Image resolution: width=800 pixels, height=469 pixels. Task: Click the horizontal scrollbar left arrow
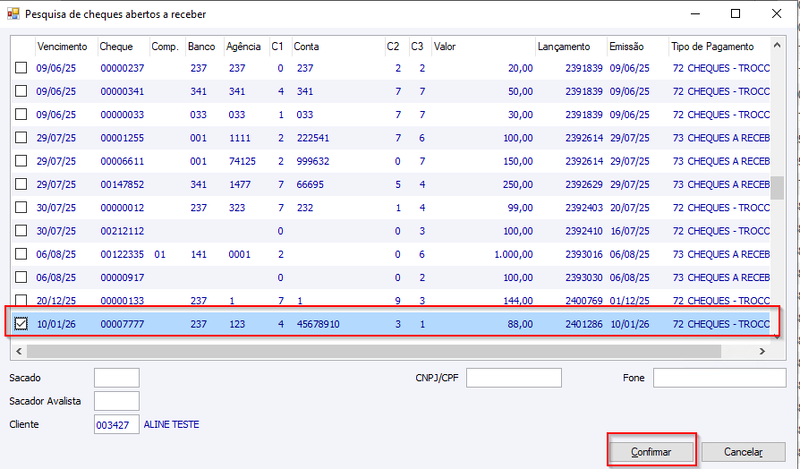(19, 351)
